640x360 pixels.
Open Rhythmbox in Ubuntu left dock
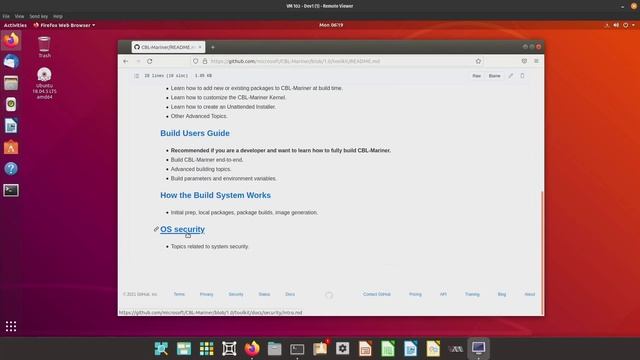coord(11,104)
